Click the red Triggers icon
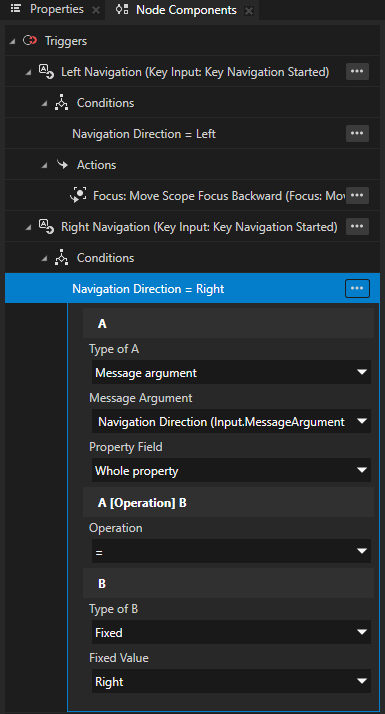Screen dimensions: 385x714 30,41
